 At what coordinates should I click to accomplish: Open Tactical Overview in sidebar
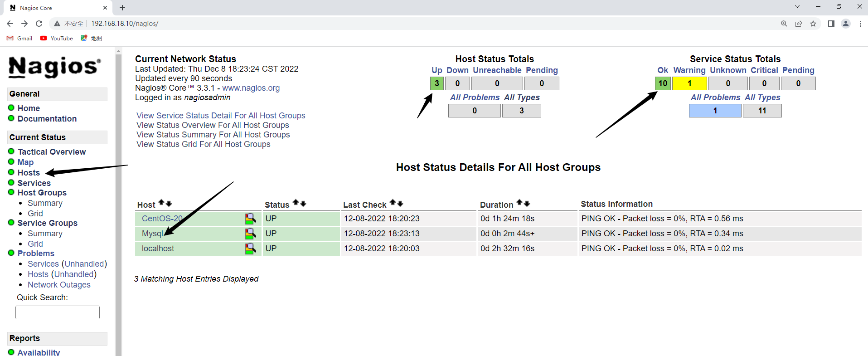pos(52,152)
